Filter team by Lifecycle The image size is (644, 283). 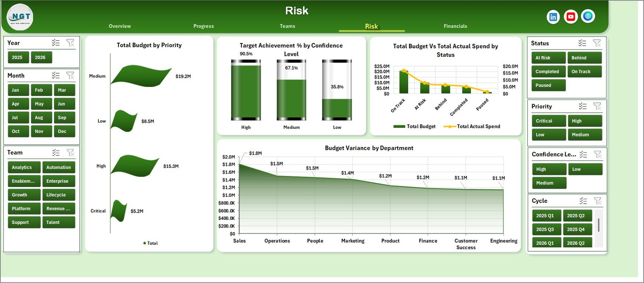click(58, 195)
